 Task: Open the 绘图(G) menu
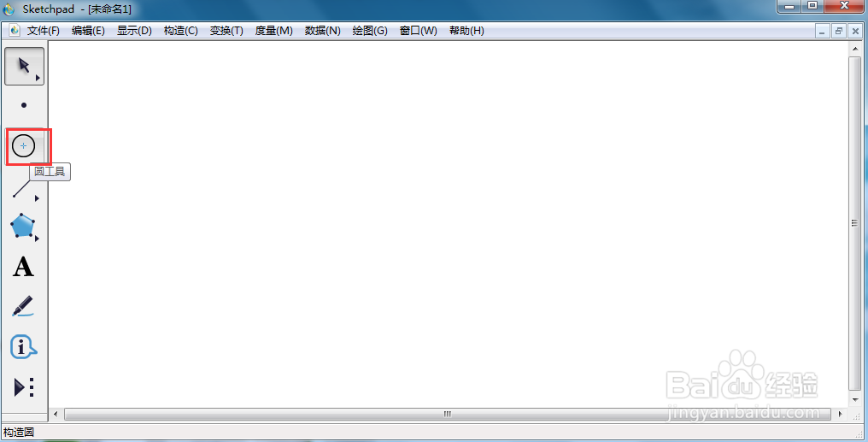click(370, 31)
